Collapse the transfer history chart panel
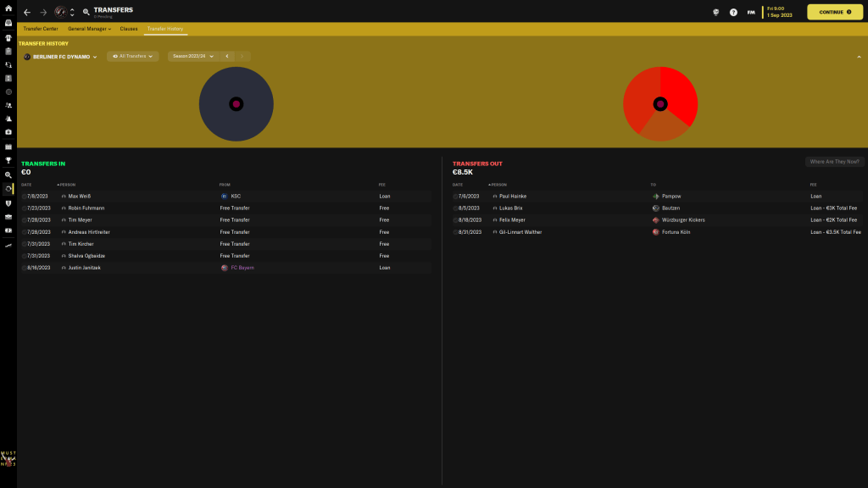868x488 pixels. [x=859, y=57]
